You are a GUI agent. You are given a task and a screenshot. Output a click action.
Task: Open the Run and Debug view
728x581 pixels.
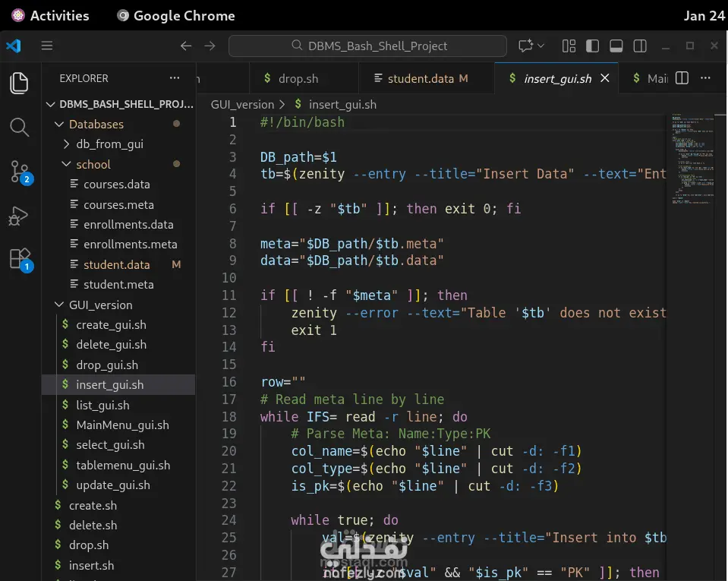tap(18, 216)
